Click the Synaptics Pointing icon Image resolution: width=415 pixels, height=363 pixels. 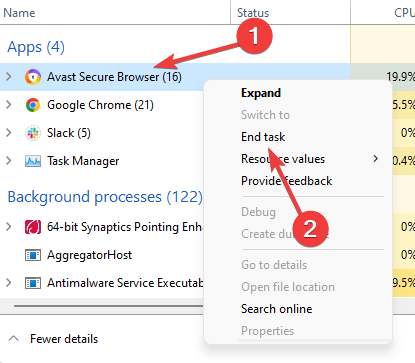[33, 227]
